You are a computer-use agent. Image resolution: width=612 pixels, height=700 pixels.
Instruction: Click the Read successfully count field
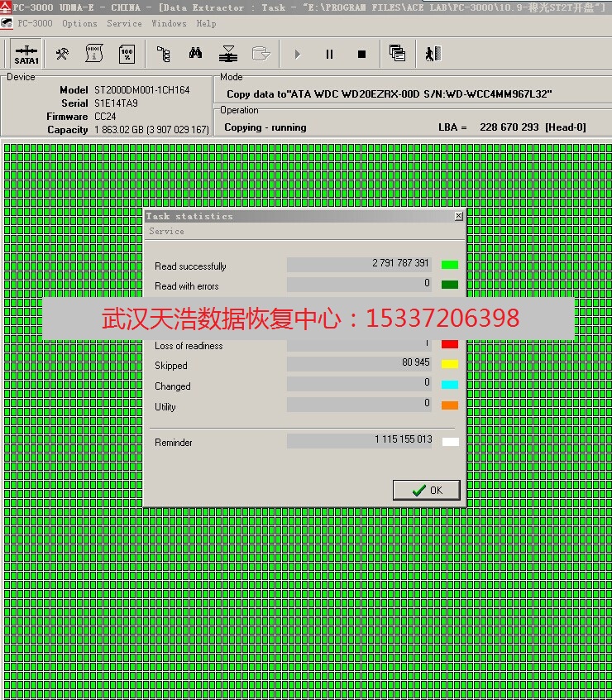tap(359, 264)
